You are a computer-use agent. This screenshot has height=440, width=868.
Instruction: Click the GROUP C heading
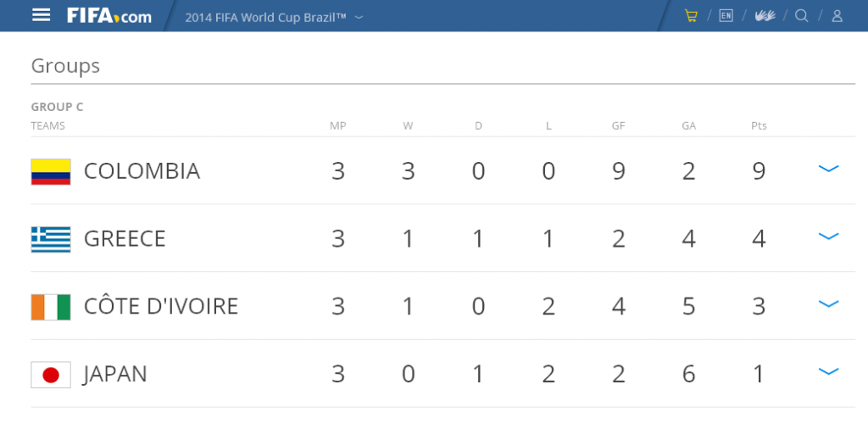pyautogui.click(x=57, y=107)
